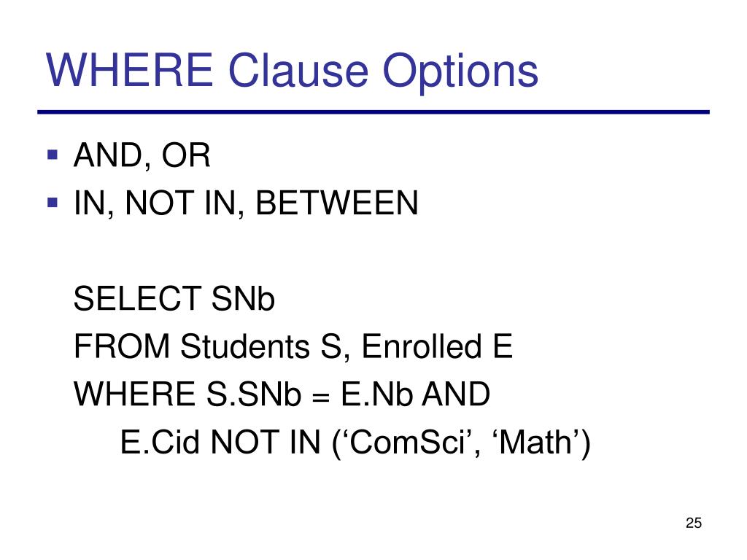Click the SELECT SNb line
This screenshot has width=747, height=560.
(174, 299)
